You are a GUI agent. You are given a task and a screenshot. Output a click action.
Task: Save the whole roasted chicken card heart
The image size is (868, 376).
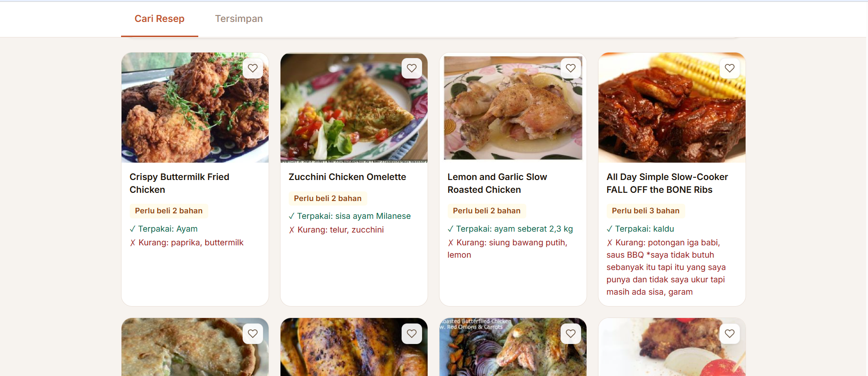click(412, 334)
